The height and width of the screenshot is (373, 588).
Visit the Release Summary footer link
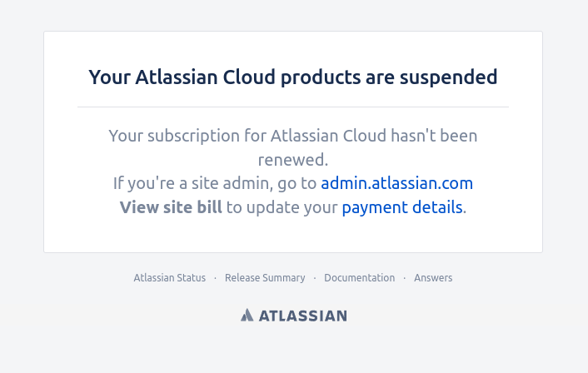(265, 278)
